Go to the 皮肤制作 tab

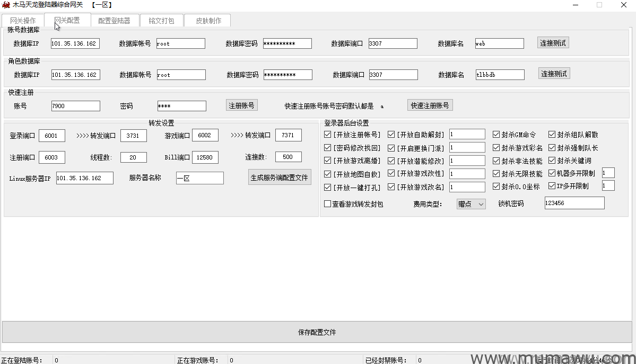click(x=208, y=21)
